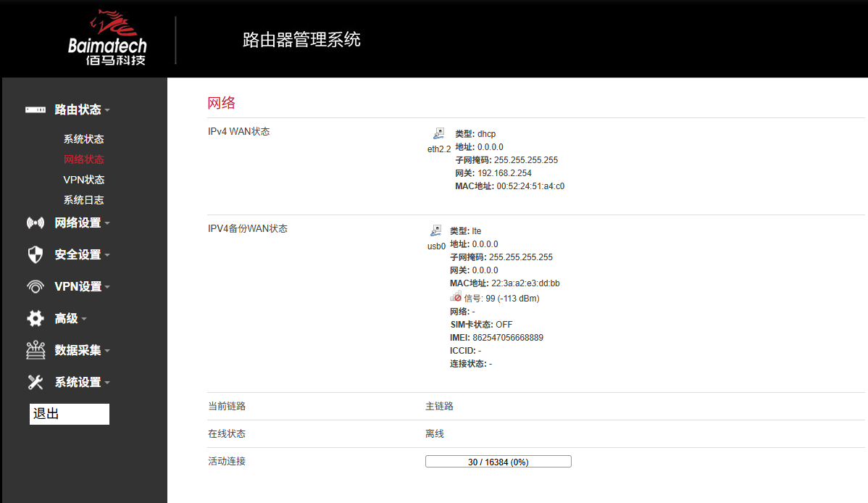
Task: Click the eth2.2 network interface icon
Action: point(438,133)
